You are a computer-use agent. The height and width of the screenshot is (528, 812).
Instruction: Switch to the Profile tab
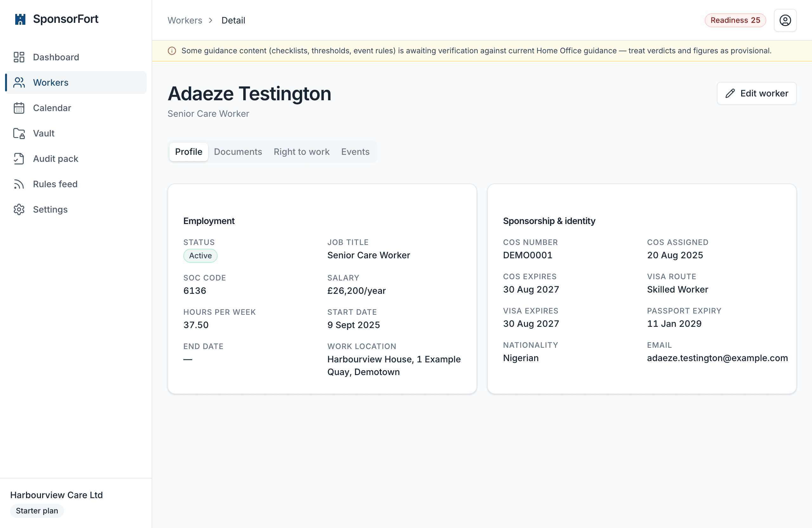click(x=189, y=152)
